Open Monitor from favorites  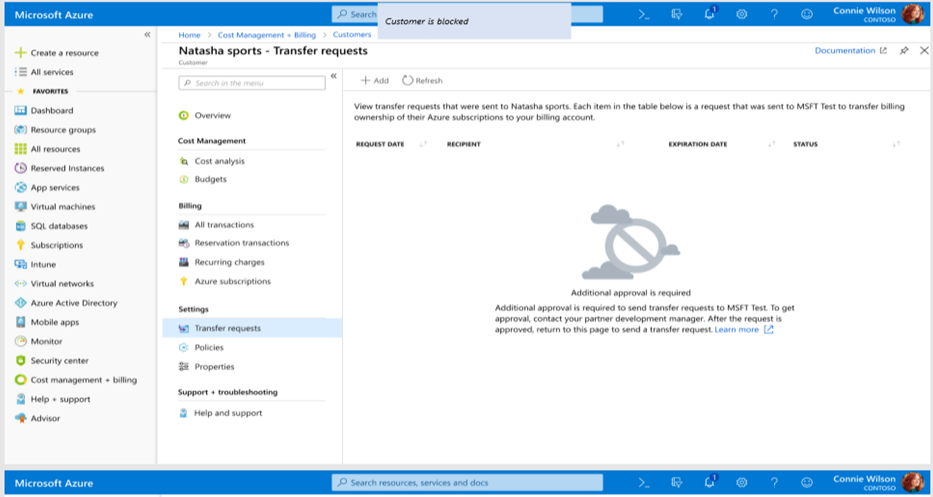[x=39, y=342]
